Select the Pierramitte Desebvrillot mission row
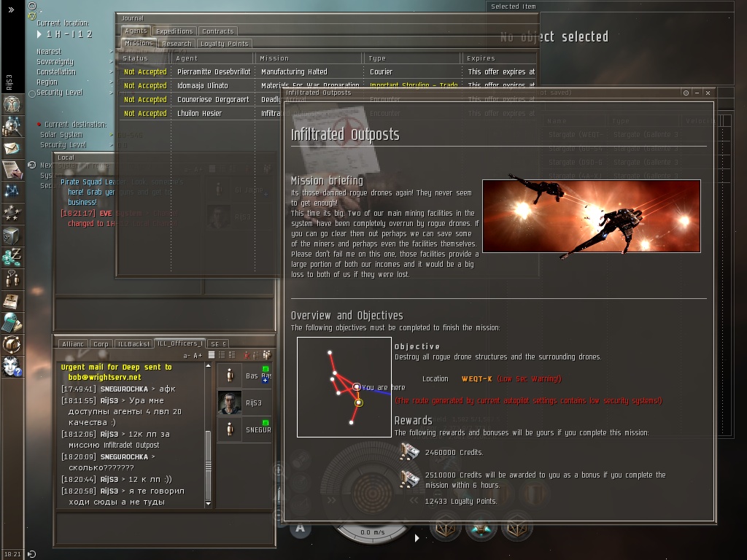 328,72
